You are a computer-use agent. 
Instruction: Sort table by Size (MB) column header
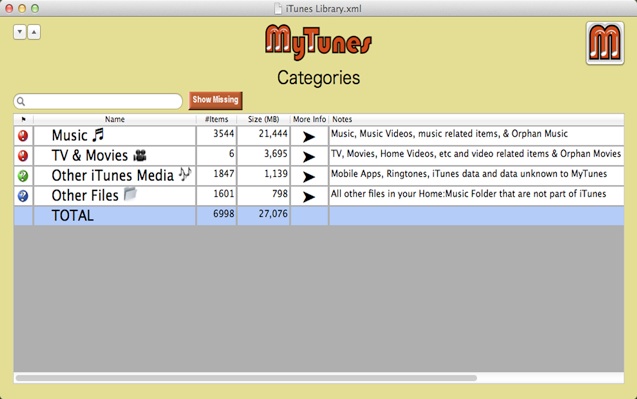click(x=263, y=119)
